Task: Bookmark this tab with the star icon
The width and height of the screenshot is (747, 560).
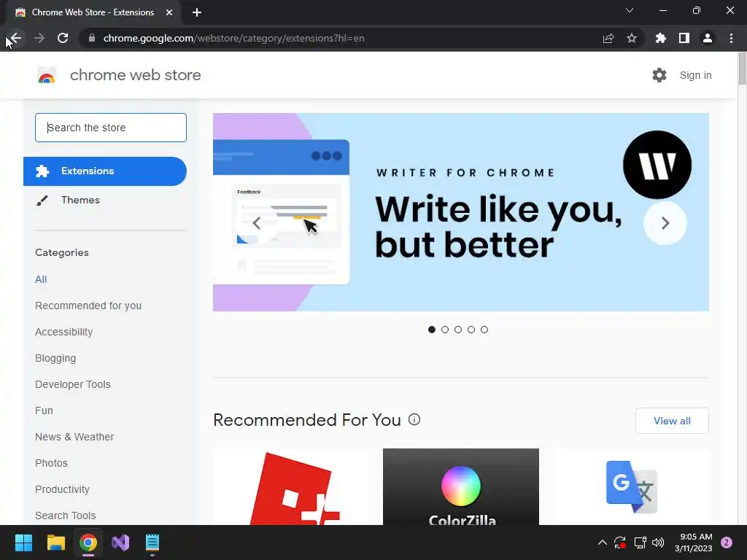Action: [x=632, y=38]
